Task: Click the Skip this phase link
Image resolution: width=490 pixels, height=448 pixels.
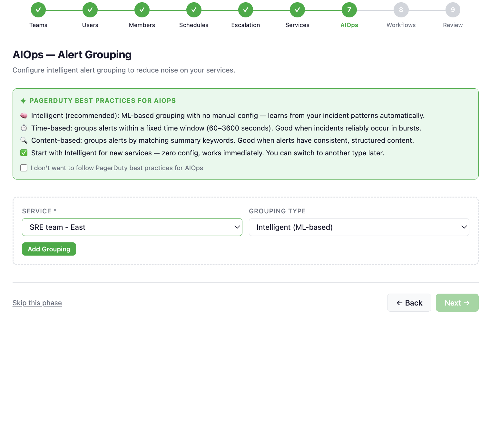Action: tap(37, 303)
